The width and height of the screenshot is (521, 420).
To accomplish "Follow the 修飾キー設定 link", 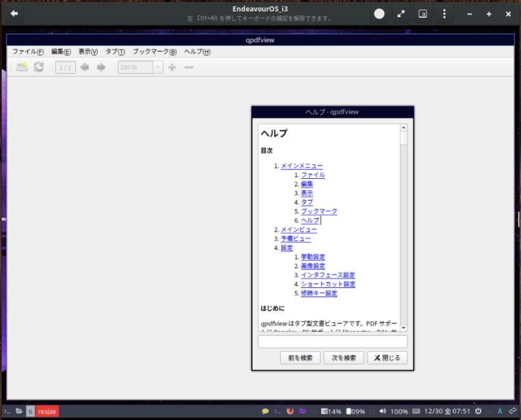I will tap(319, 293).
